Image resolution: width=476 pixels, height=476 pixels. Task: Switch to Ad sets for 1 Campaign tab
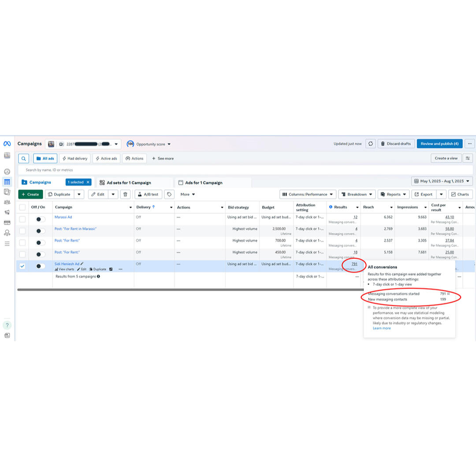129,183
